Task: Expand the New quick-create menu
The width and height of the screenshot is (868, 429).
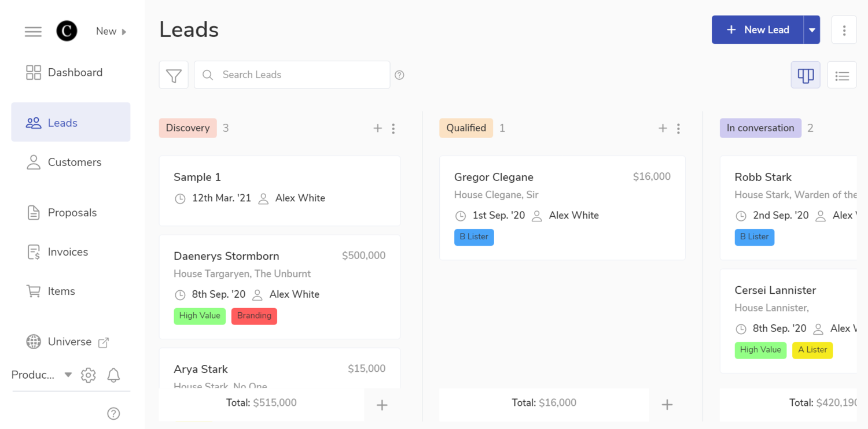Action: [x=111, y=31]
